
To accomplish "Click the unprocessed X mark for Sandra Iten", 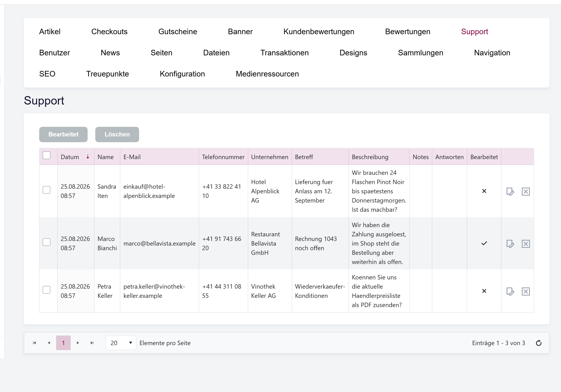I will tap(484, 191).
